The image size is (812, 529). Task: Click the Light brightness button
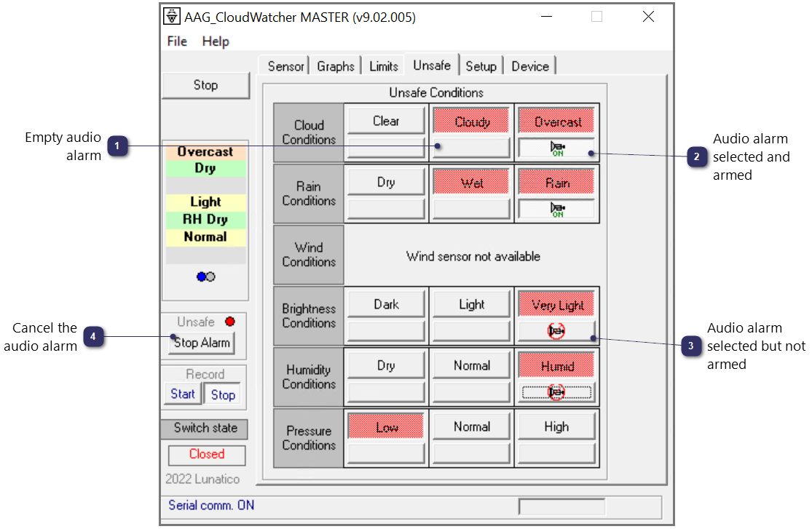(472, 304)
